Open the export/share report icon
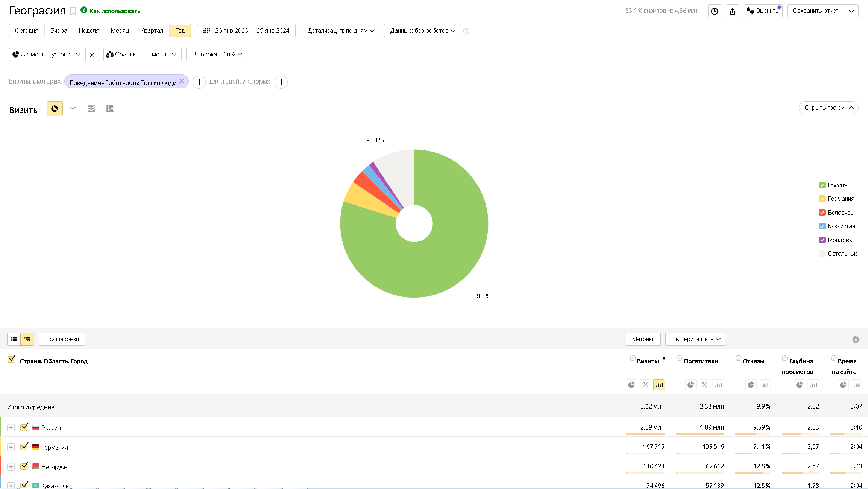 732,11
